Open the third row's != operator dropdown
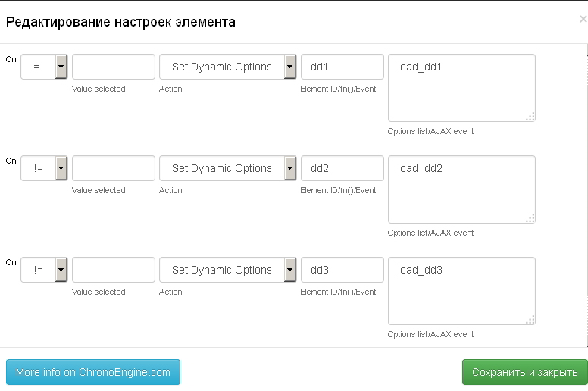Image resolution: width=588 pixels, height=391 pixels. (x=44, y=270)
